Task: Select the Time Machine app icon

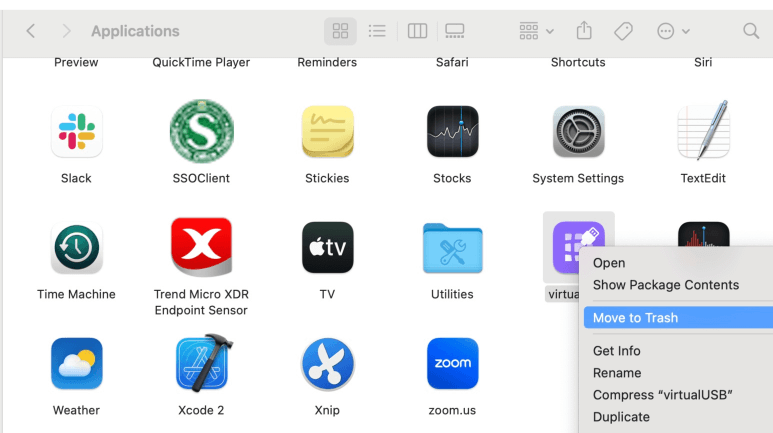Action: 76,248
